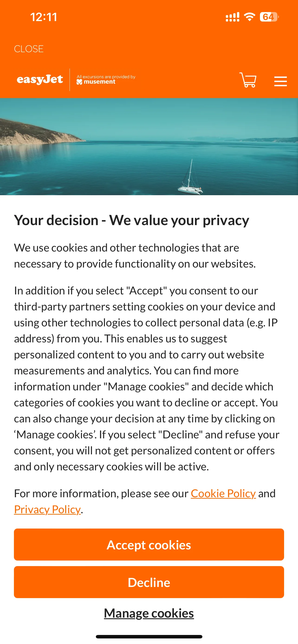This screenshot has height=644, width=298.
Task: Open the Privacy Policy link
Action: tap(47, 509)
